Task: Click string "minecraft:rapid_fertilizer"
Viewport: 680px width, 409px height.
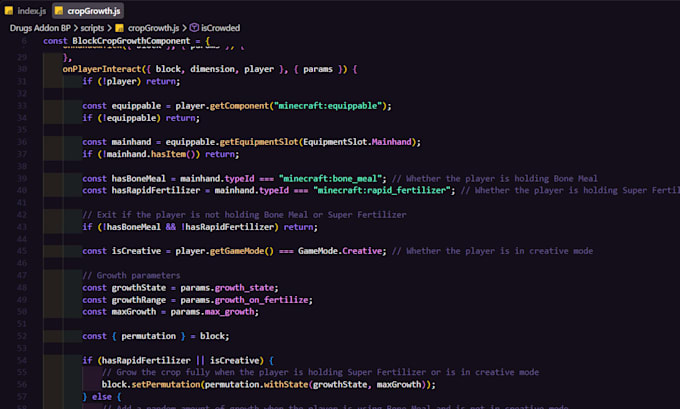Action: tap(382, 190)
